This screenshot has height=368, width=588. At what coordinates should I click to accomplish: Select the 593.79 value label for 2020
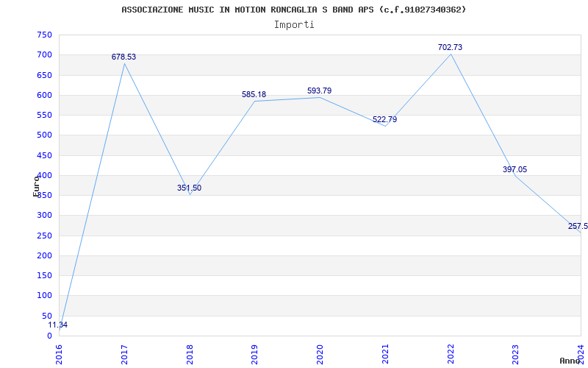pos(320,91)
